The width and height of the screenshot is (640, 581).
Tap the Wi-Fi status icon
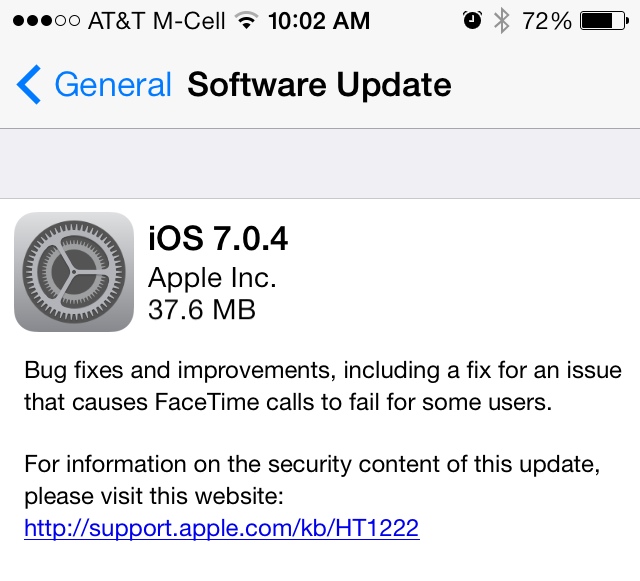tap(246, 20)
